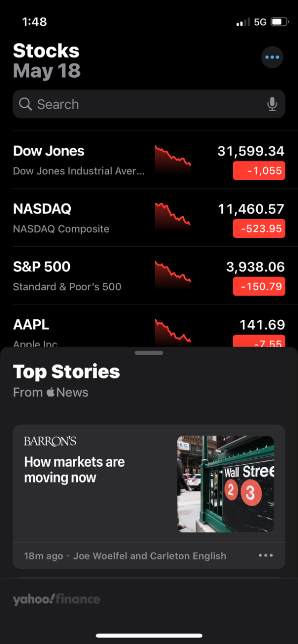Open the NASDAQ sparkline chart
The width and height of the screenshot is (298, 644).
coord(173,217)
